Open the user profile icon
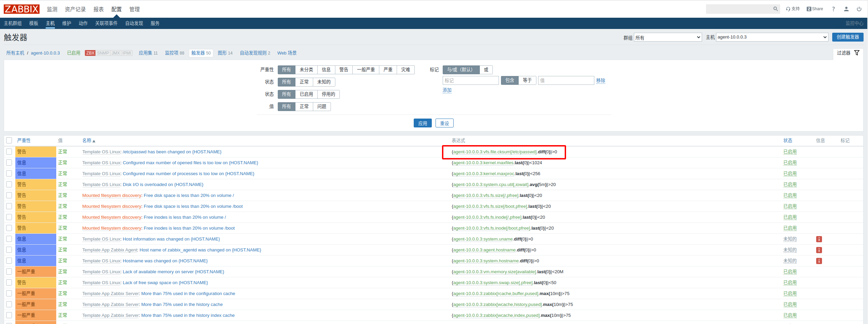 coord(846,9)
